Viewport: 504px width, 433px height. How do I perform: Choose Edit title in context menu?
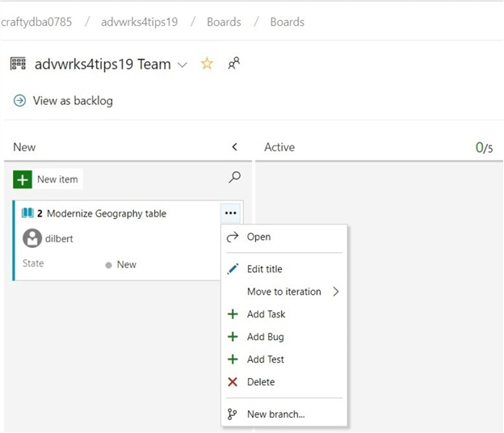(x=264, y=269)
